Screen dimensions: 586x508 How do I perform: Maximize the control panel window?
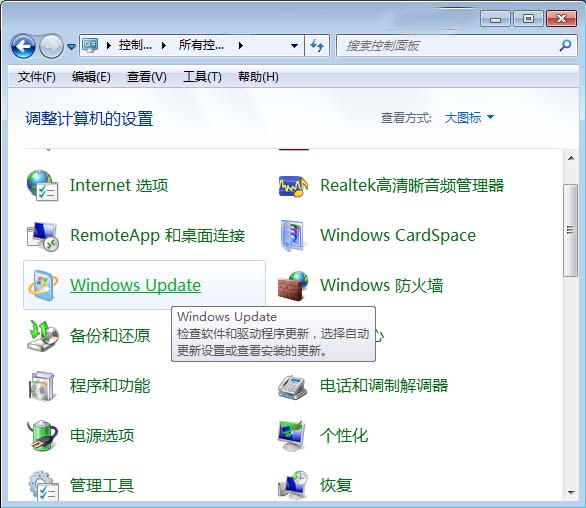(x=528, y=19)
